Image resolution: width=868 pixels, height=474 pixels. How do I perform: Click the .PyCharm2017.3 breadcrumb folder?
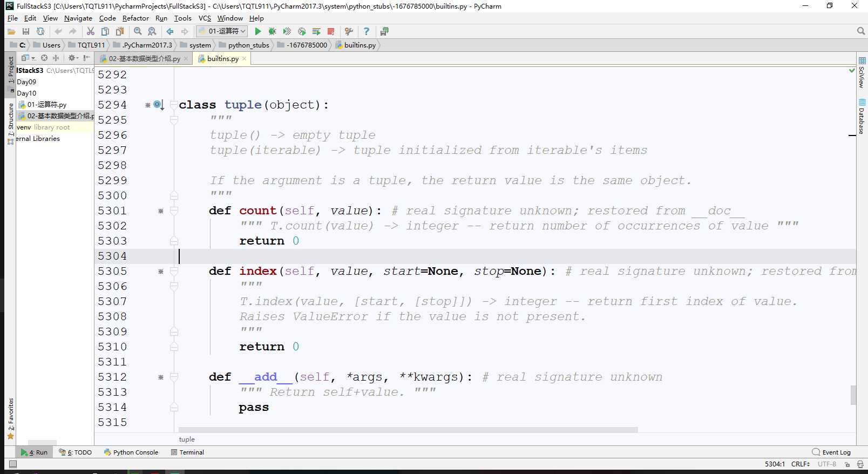(x=143, y=45)
